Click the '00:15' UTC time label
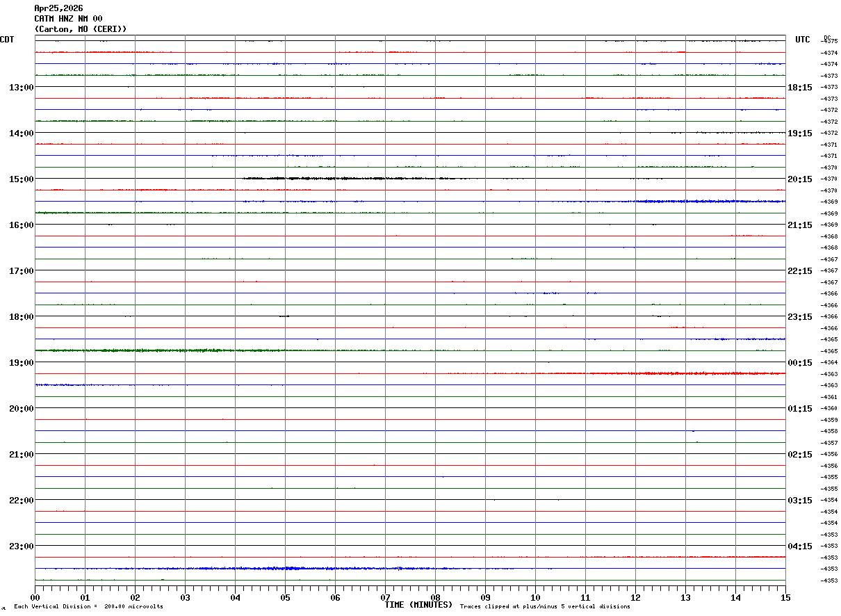841x616 pixels. coord(800,362)
